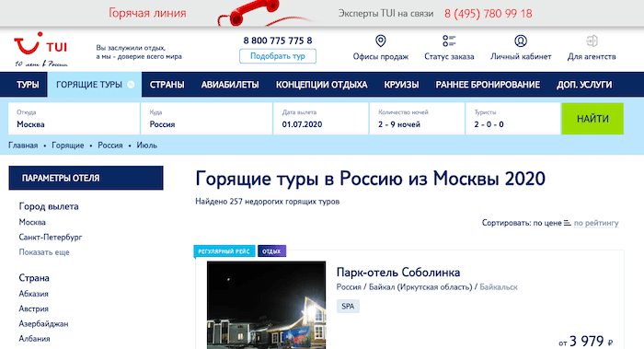
Task: Click the TUI logo
Action: (x=40, y=49)
